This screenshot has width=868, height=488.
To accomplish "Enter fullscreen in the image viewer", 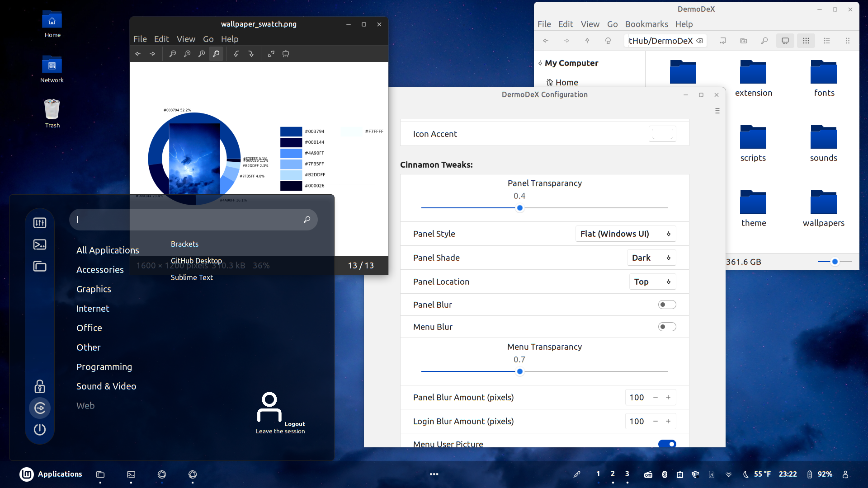I will (x=271, y=54).
